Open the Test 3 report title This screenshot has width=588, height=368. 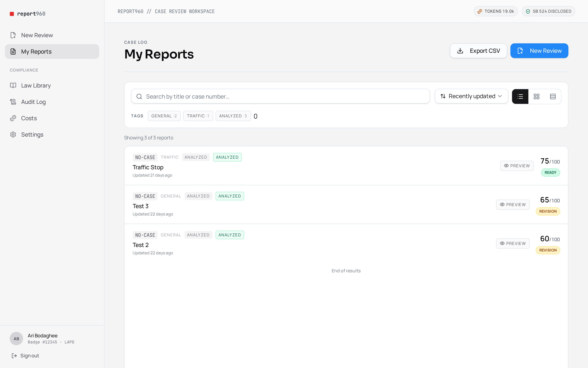pos(140,206)
